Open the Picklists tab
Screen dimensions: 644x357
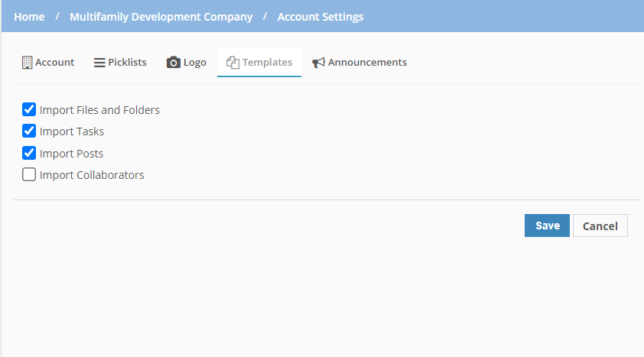120,63
